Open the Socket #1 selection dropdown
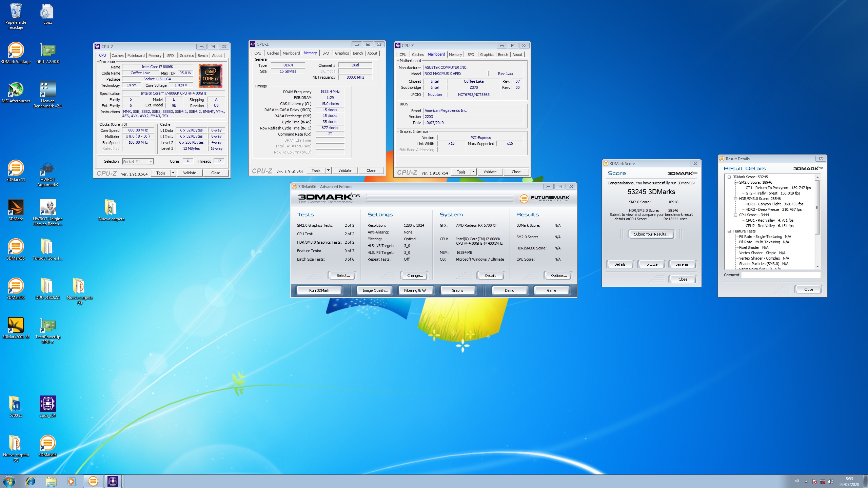Screen dimensions: 868x488 [x=138, y=162]
